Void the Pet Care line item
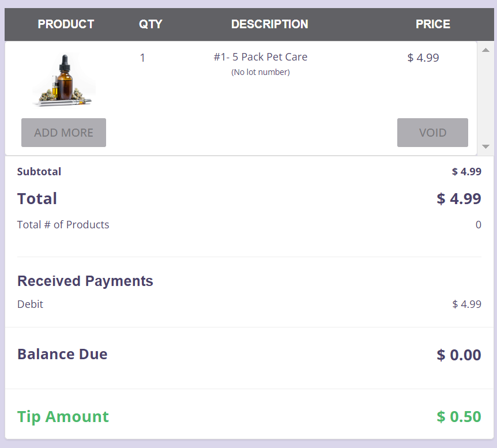 pos(432,133)
